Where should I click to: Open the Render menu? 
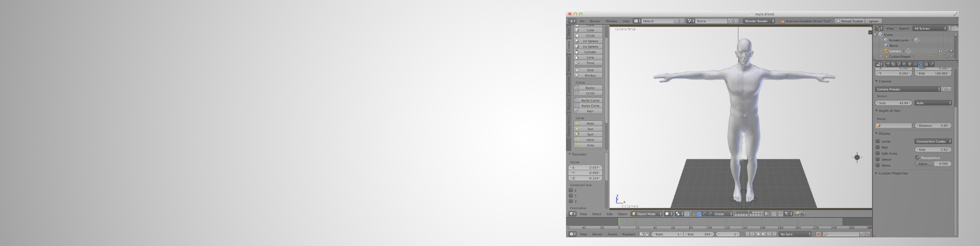[595, 21]
